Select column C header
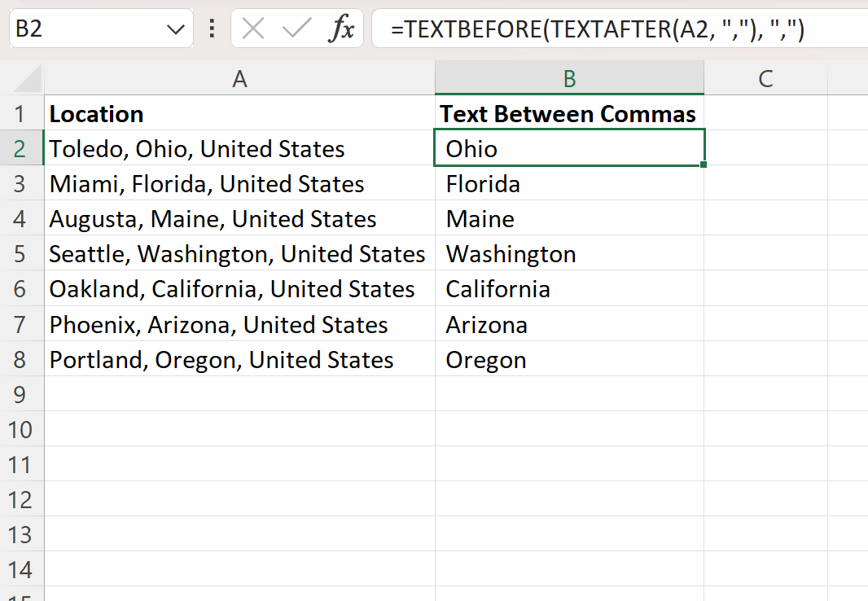The height and width of the screenshot is (601, 868). point(765,77)
